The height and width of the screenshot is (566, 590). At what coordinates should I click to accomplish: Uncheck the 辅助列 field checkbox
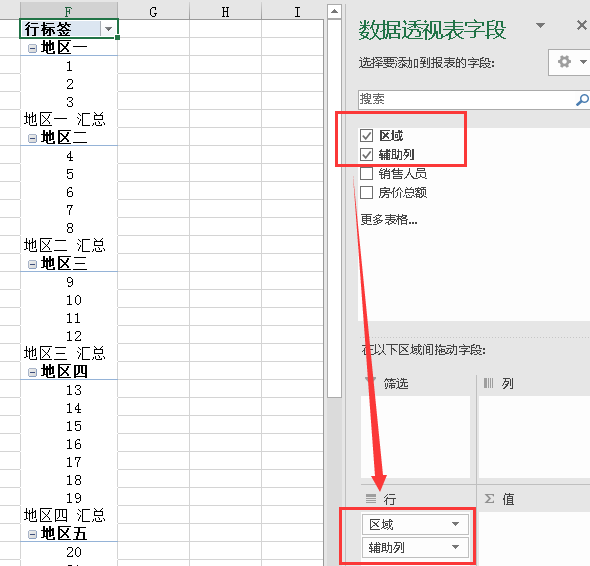[x=366, y=154]
